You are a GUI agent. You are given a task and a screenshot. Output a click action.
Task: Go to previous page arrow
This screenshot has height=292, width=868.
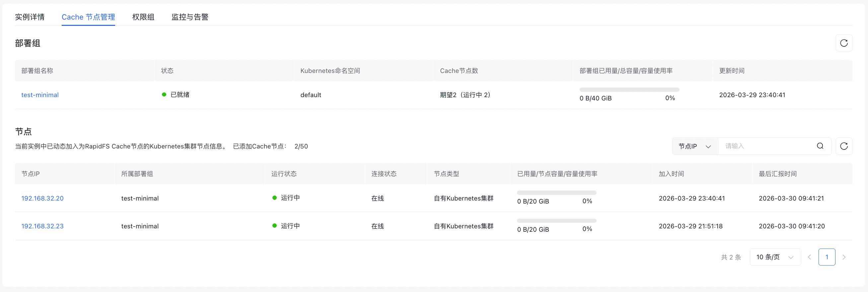coord(809,257)
